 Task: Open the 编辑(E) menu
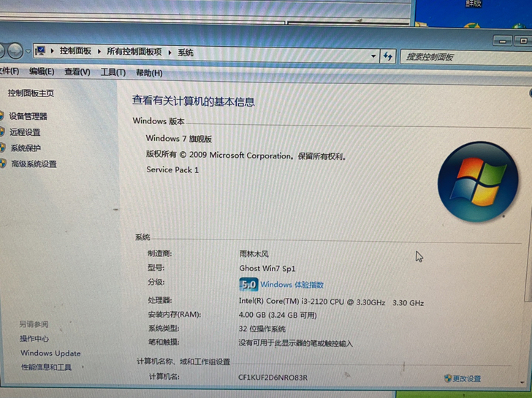click(x=42, y=71)
